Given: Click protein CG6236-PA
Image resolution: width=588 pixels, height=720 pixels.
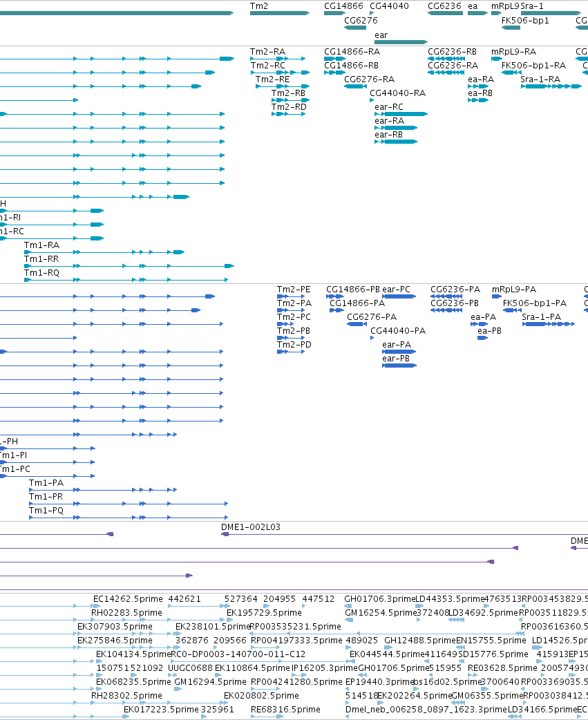Looking at the screenshot, I should coord(446,296).
